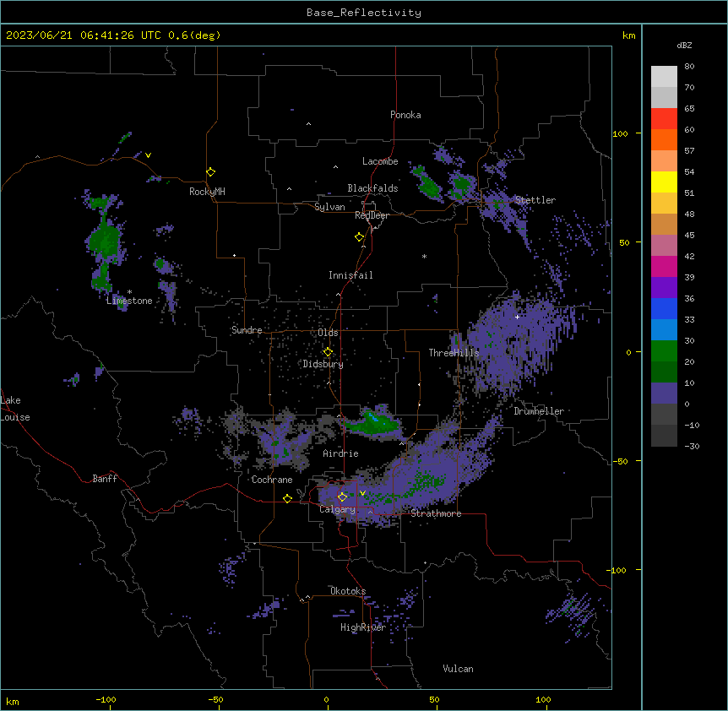Click the Blackfalds city label
Viewport: 728px width, 711px height.
372,188
